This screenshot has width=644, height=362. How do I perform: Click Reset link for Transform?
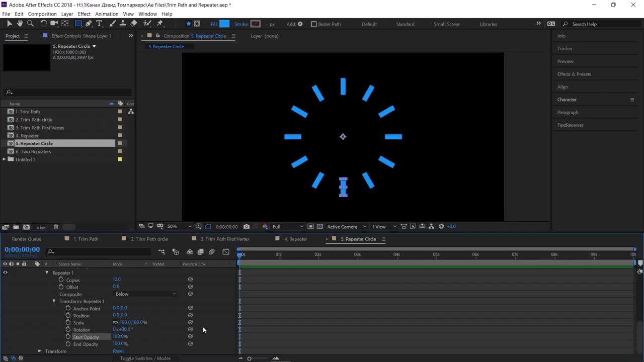pos(118,351)
